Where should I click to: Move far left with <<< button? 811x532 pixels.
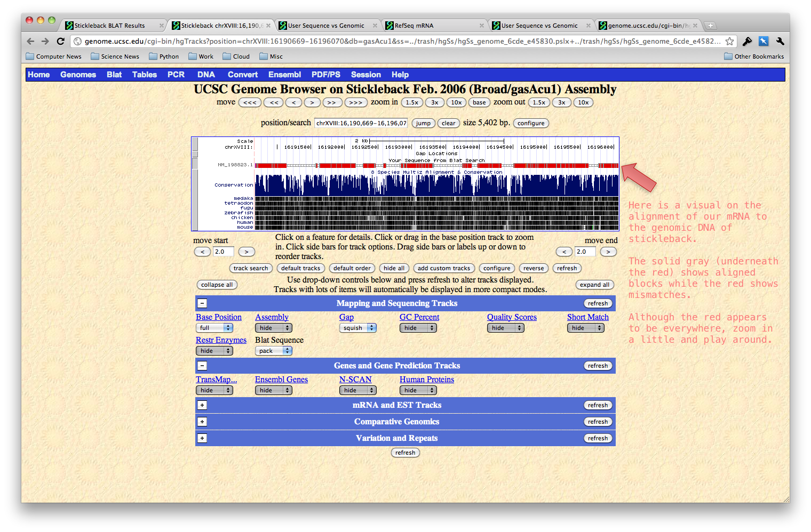pyautogui.click(x=250, y=102)
